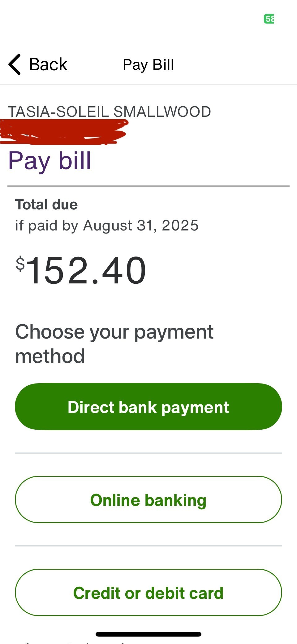This screenshot has width=297, height=644.
Task: Tap the battery percentage indicator showing 58
Action: 269,19
